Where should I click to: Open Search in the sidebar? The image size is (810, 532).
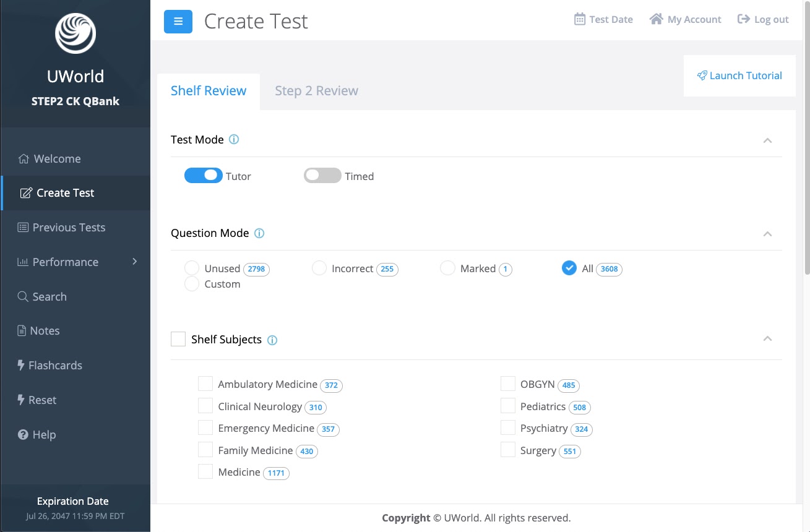click(x=75, y=296)
